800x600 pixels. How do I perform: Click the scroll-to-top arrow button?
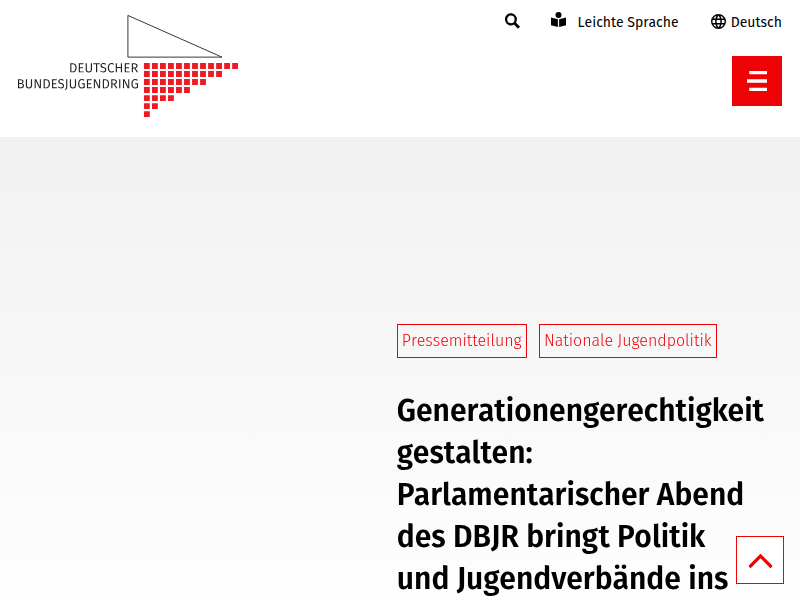click(760, 560)
